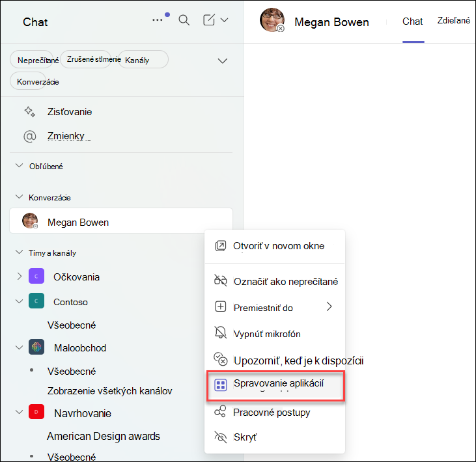Click the search magnifier icon
The image size is (476, 462).
[x=184, y=20]
